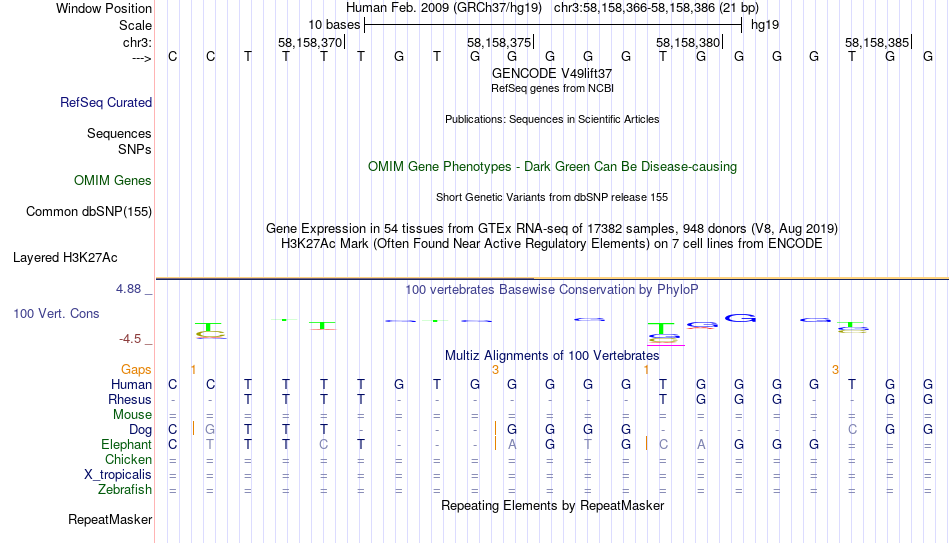Viewport: 950px width, 543px height.
Task: Click the RefSeq genes from NCBI title
Action: point(552,88)
